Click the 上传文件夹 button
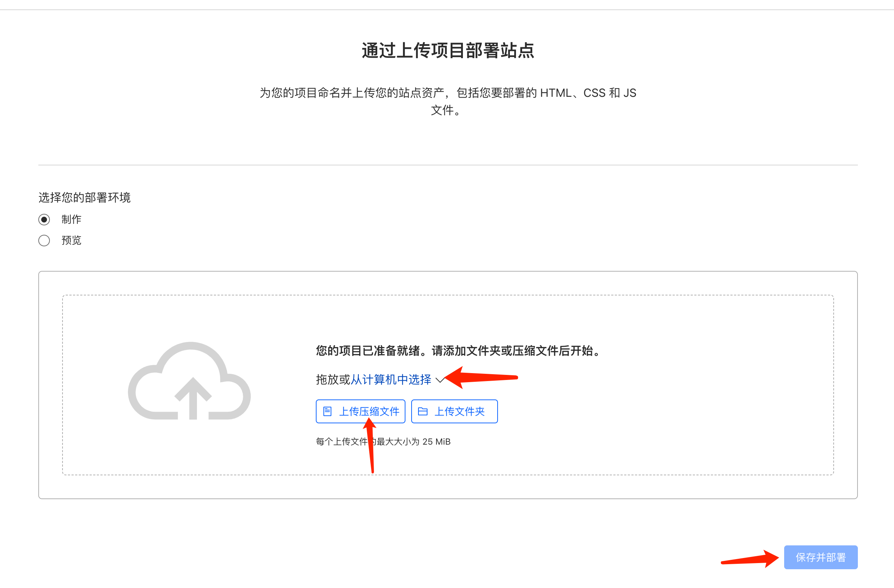This screenshot has width=894, height=588. [x=454, y=411]
